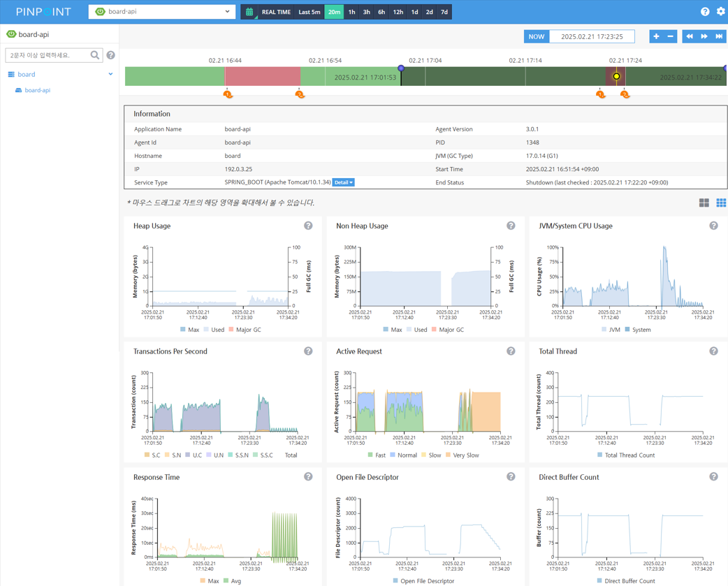Image resolution: width=728 pixels, height=586 pixels.
Task: Open the calendar date picker icon
Action: (x=249, y=12)
